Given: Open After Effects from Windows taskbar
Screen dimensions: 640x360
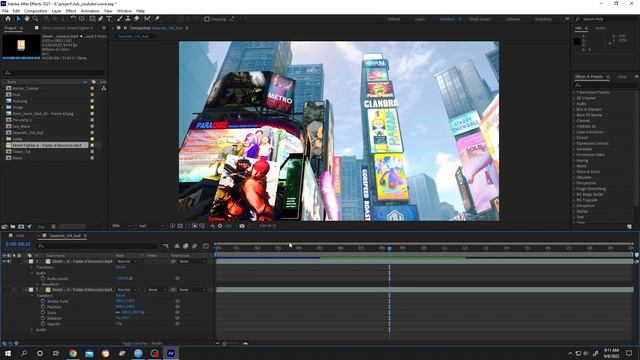Looking at the screenshot, I should (x=171, y=353).
